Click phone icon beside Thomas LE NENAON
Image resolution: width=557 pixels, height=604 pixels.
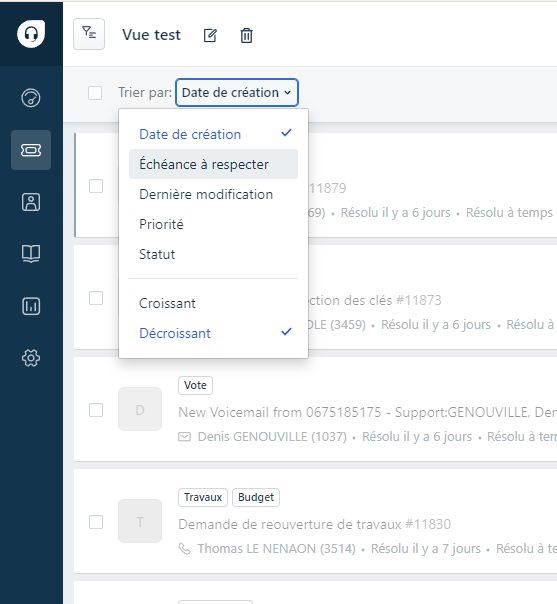(185, 549)
